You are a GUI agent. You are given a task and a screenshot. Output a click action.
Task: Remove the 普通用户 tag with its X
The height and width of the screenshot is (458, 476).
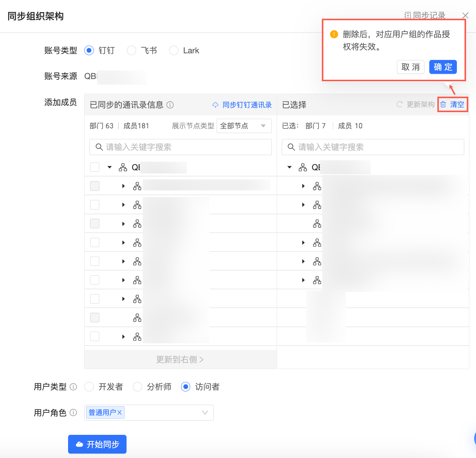point(120,412)
